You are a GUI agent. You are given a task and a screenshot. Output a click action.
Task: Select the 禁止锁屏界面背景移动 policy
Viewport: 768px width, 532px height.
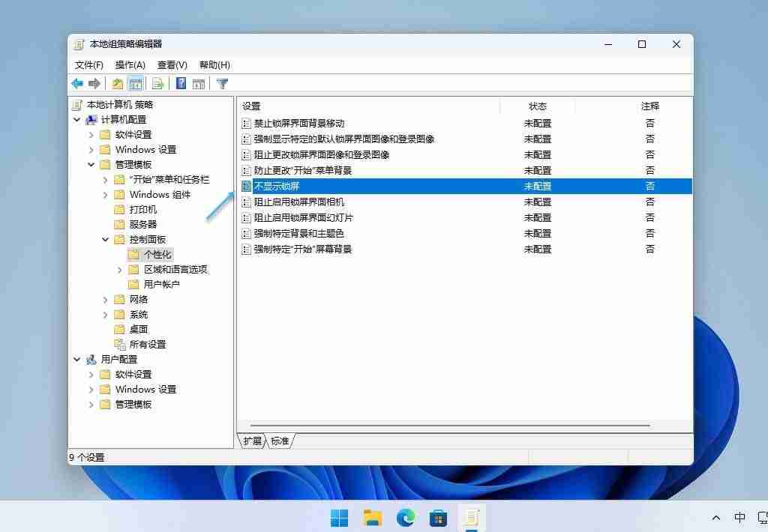pos(300,123)
